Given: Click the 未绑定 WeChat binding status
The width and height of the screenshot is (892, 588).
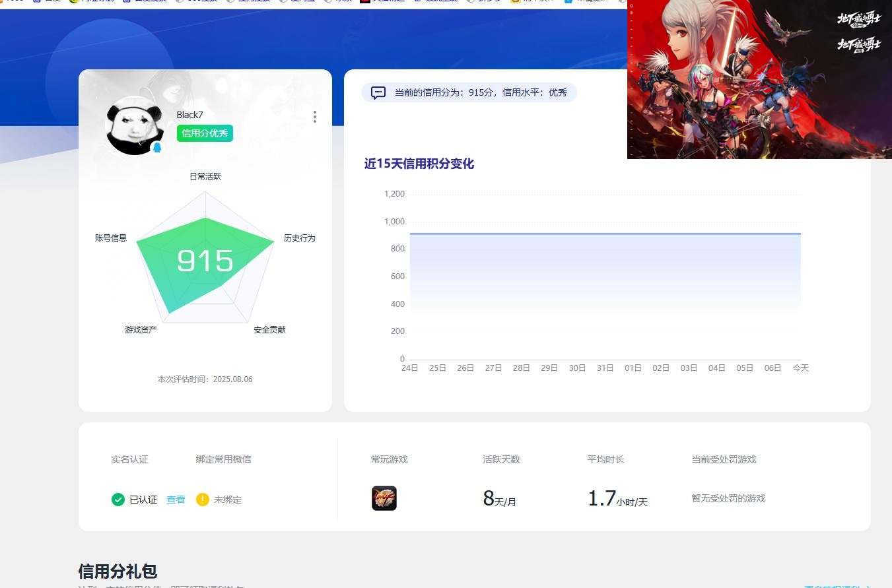Looking at the screenshot, I should coord(228,500).
